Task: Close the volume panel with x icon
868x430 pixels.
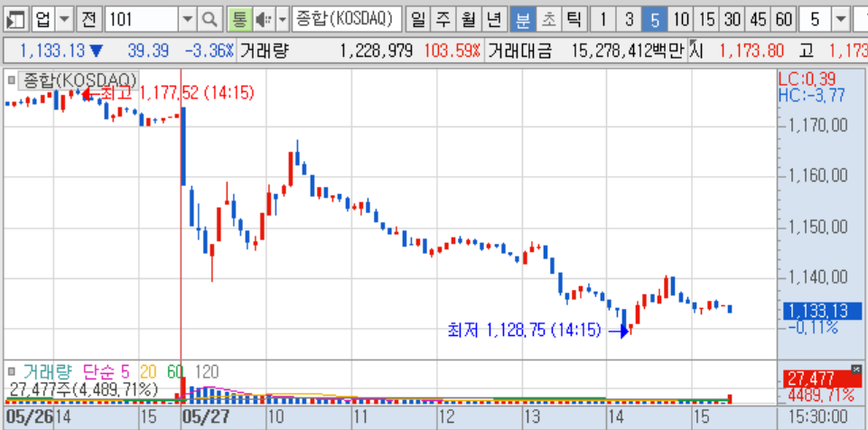Action: tap(856, 369)
